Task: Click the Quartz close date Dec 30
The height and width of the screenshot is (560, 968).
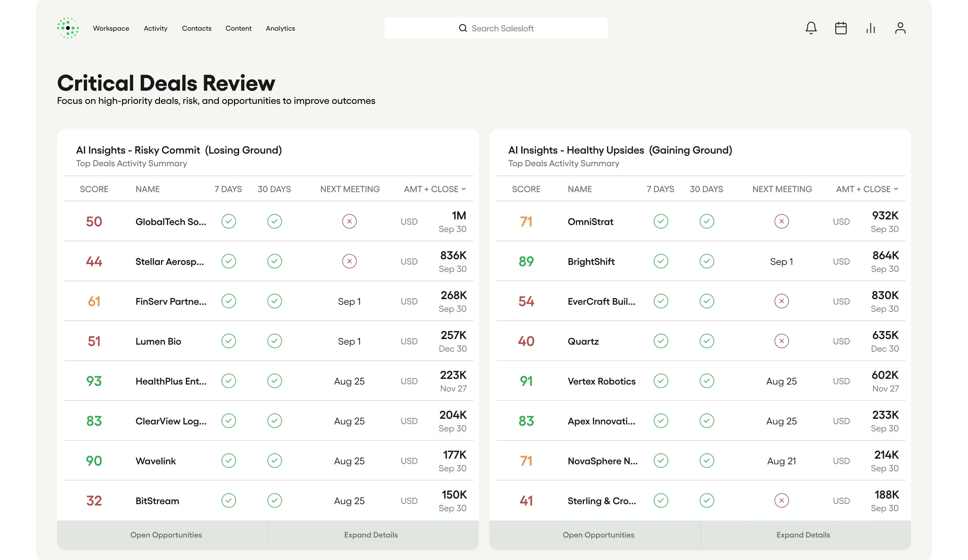Action: pyautogui.click(x=885, y=349)
